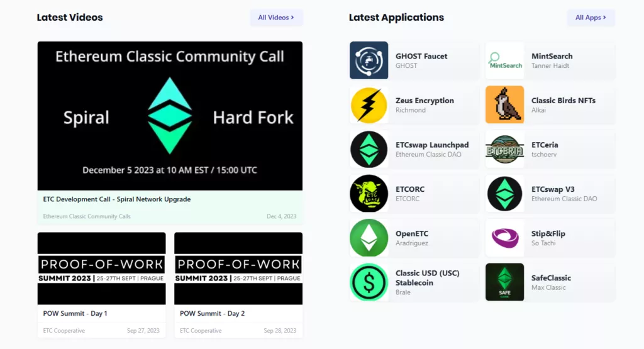Click ETC Cooperative under POW Summit Day 1
The width and height of the screenshot is (644, 349).
point(64,331)
